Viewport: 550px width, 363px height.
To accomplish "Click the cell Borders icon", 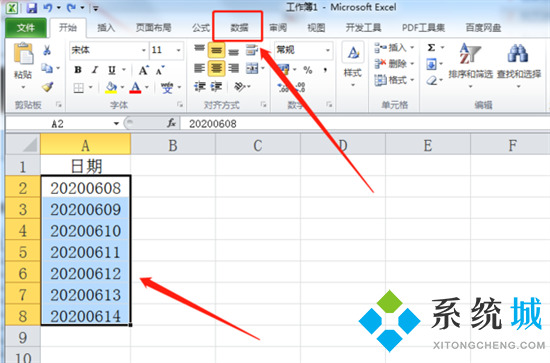I will click(79, 87).
